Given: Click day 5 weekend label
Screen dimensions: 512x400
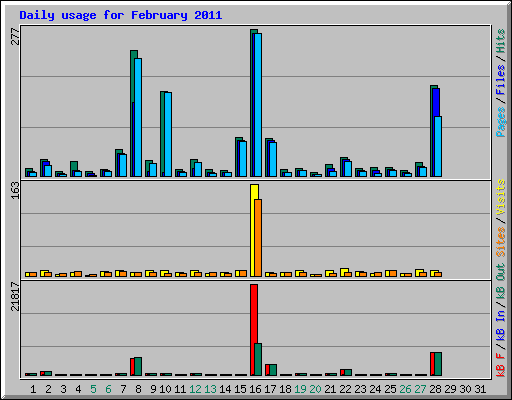Looking at the screenshot, I should point(93,389).
